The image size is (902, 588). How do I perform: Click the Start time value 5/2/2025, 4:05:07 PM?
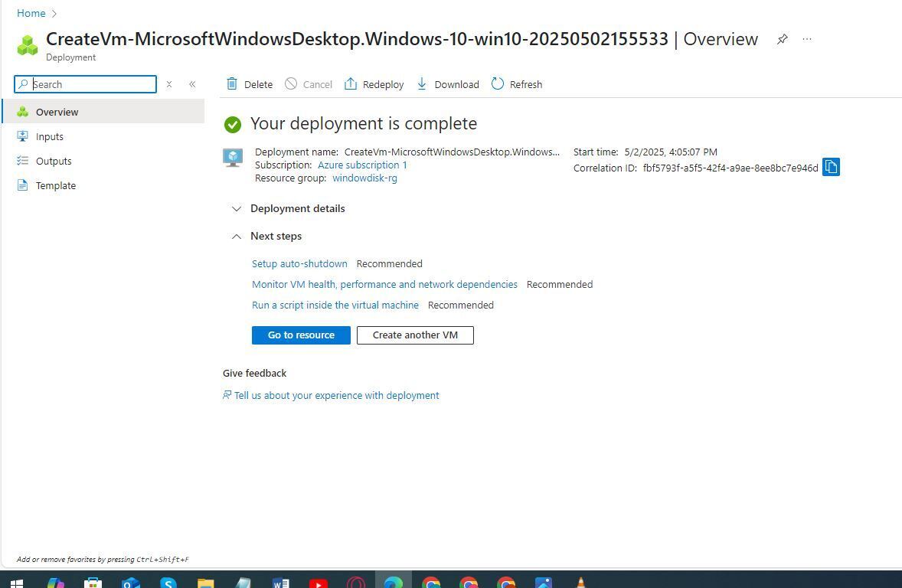(671, 152)
